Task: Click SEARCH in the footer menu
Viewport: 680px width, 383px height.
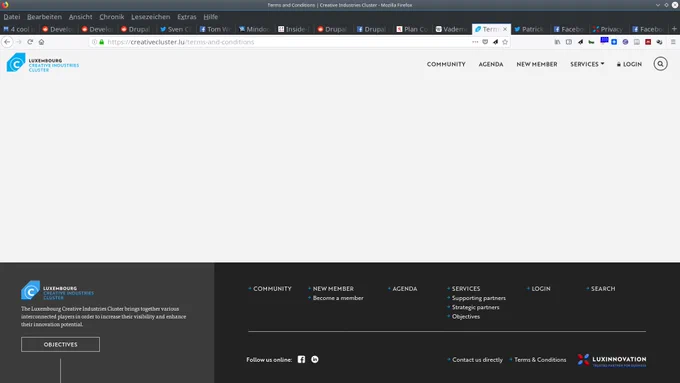Action: pyautogui.click(x=603, y=289)
